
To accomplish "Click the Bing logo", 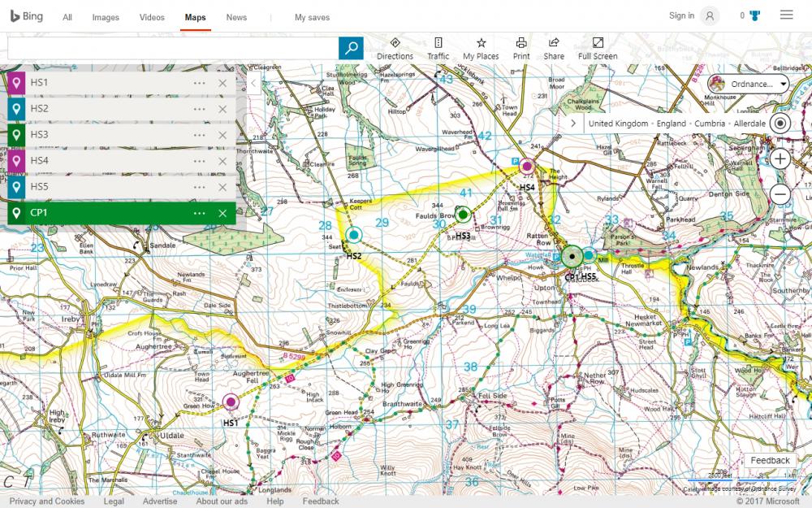I will click(27, 16).
